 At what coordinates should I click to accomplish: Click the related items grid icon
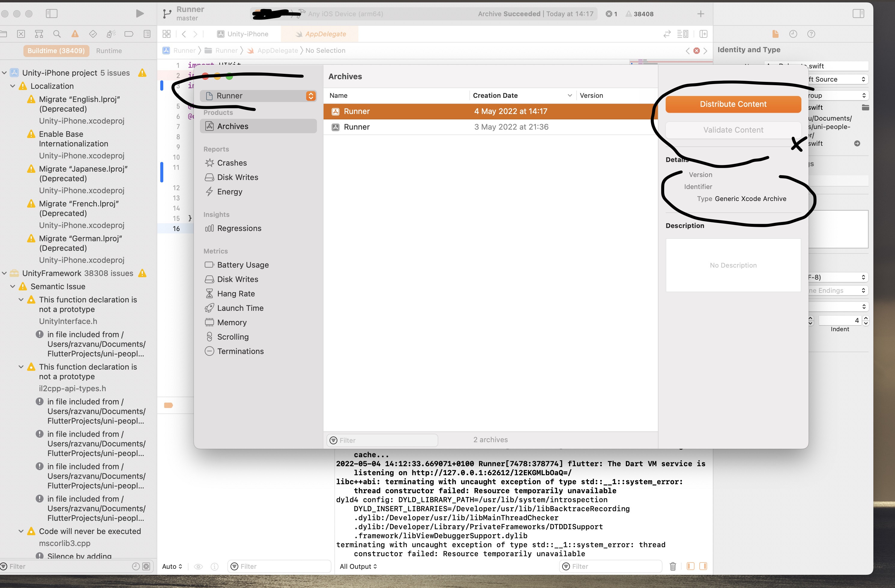coord(167,34)
